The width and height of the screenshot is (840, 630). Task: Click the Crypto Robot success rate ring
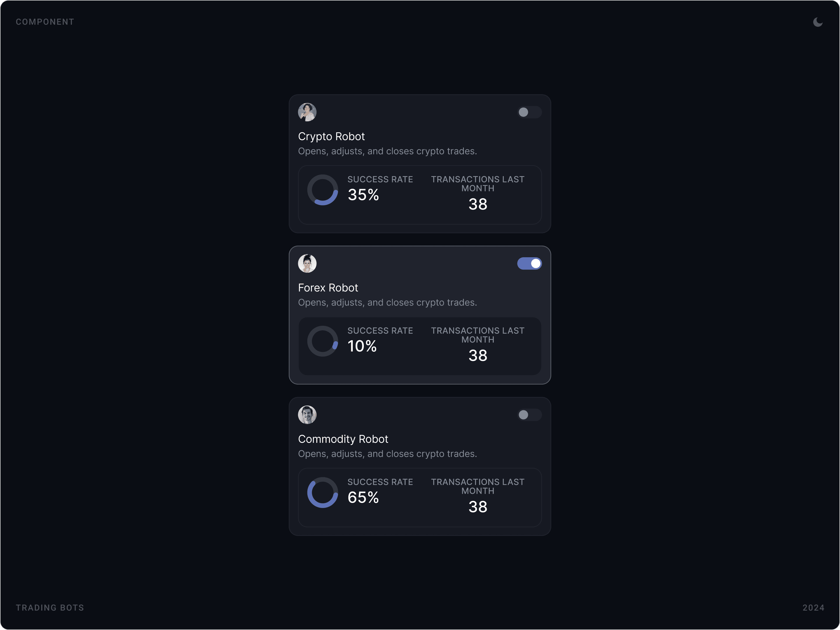pyautogui.click(x=323, y=190)
